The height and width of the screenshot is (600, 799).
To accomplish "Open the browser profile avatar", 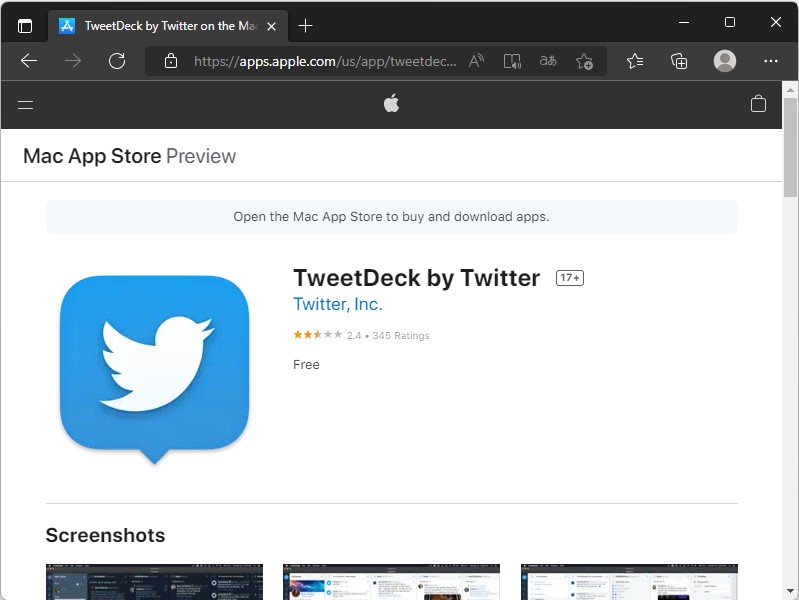I will click(x=725, y=61).
